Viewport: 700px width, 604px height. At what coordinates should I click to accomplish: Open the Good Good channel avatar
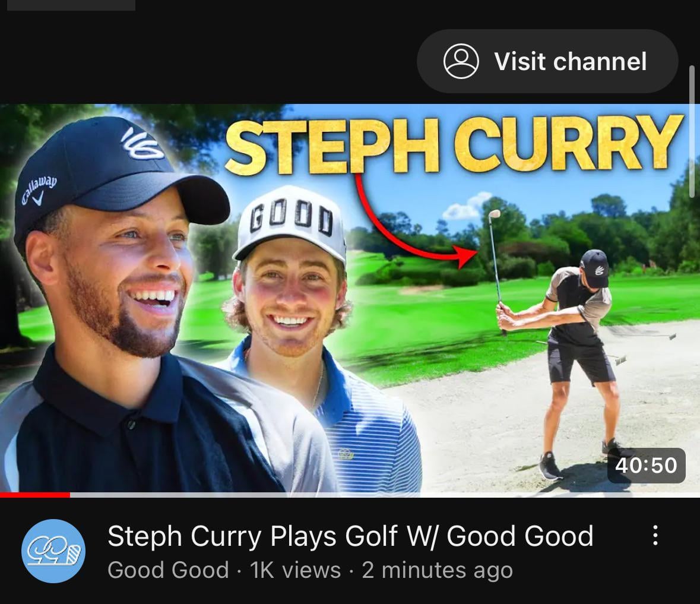pos(53,551)
